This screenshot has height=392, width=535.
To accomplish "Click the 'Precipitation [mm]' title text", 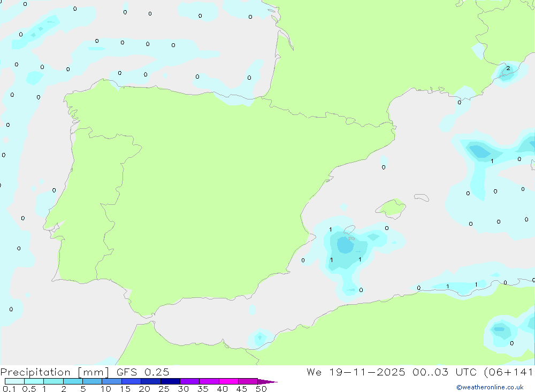I will point(55,372).
